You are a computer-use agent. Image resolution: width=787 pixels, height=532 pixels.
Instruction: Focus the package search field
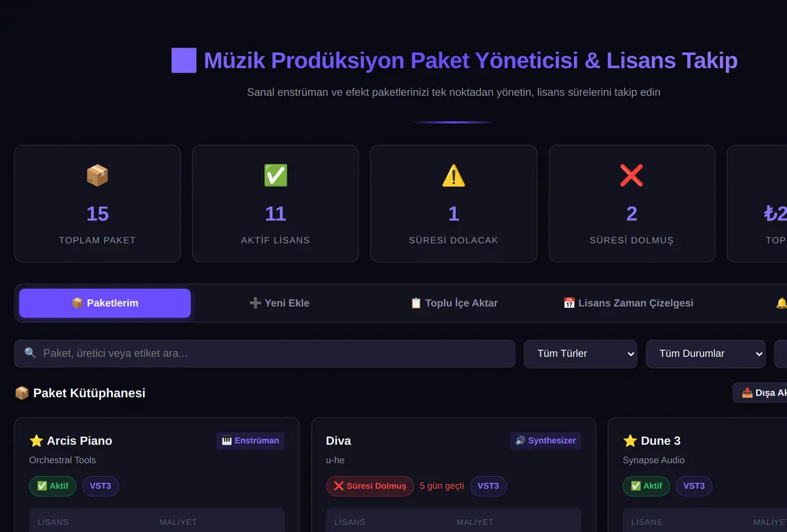264,354
